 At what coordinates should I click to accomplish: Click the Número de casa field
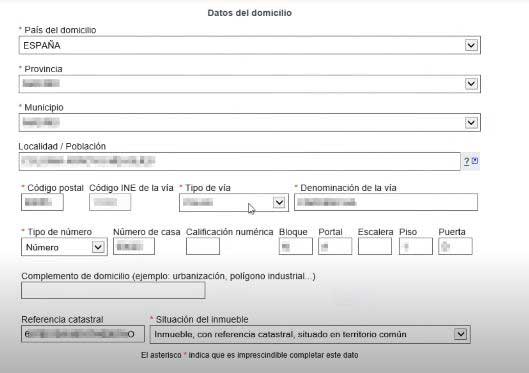(x=134, y=246)
